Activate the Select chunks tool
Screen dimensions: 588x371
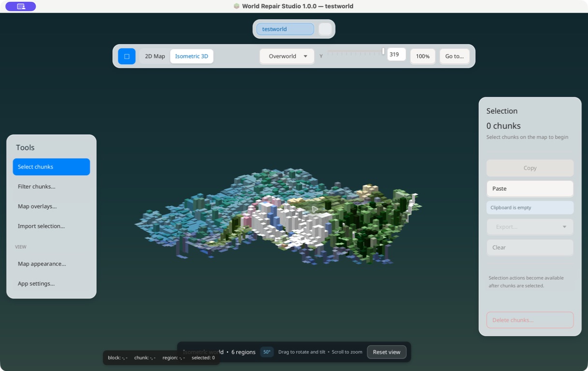click(x=51, y=167)
